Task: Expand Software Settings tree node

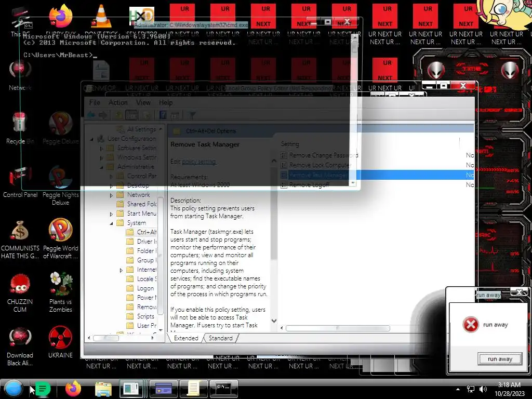Action: (x=101, y=148)
